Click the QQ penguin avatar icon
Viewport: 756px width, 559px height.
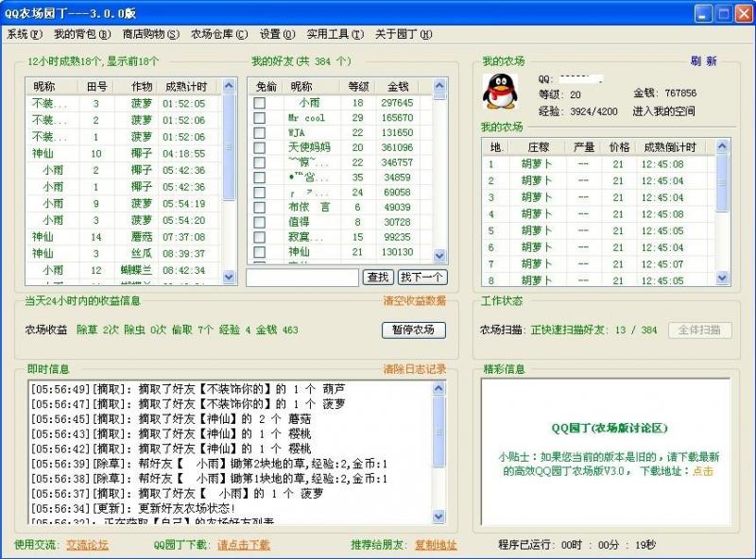(501, 91)
